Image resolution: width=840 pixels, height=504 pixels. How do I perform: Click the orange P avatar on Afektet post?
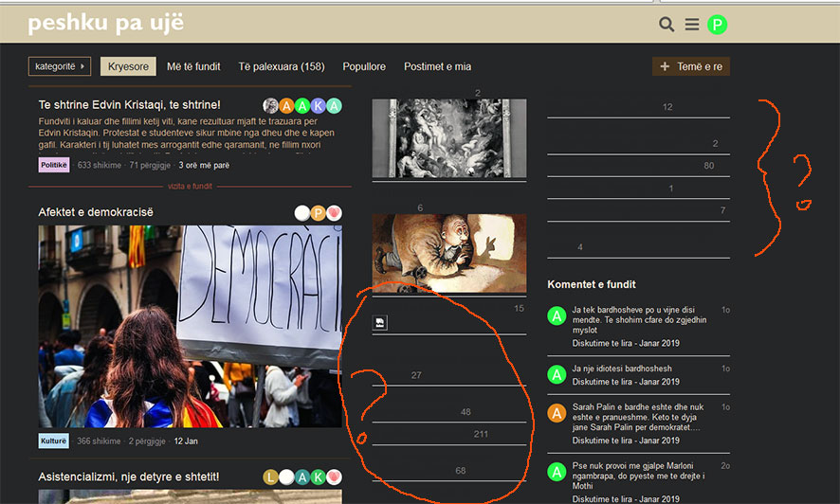319,212
